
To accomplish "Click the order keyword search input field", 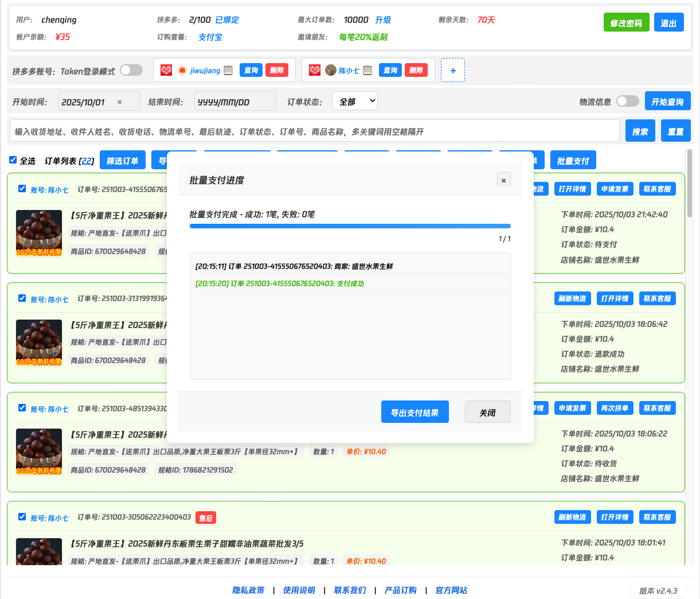I will pos(314,131).
